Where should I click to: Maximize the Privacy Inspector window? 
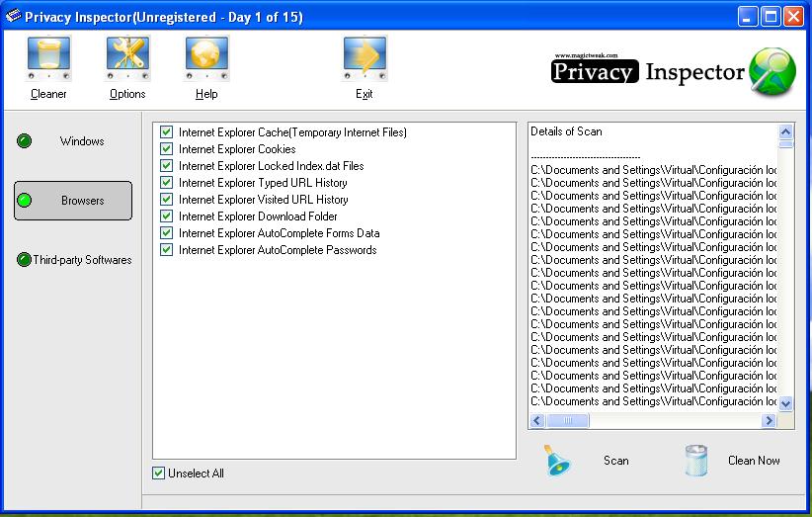[771, 17]
